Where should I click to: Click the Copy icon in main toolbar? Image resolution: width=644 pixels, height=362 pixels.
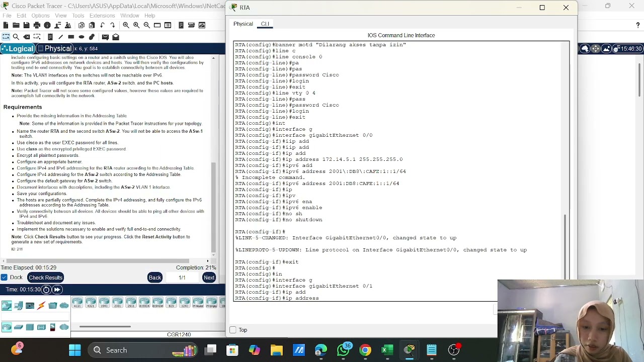82,25
